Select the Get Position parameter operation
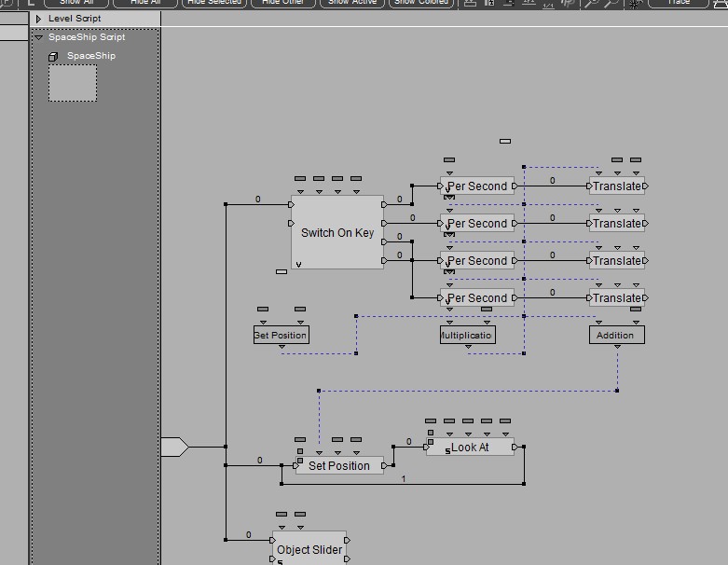This screenshot has width=728, height=565. pos(281,335)
